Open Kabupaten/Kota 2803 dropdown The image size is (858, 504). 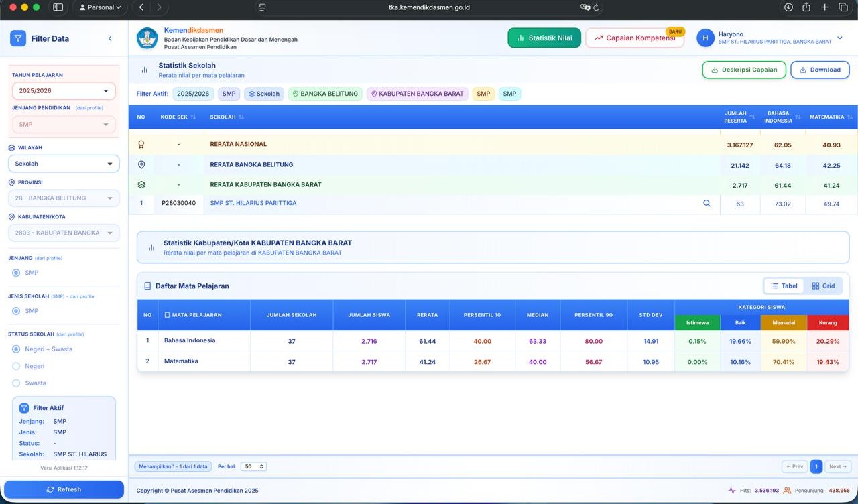click(x=64, y=233)
